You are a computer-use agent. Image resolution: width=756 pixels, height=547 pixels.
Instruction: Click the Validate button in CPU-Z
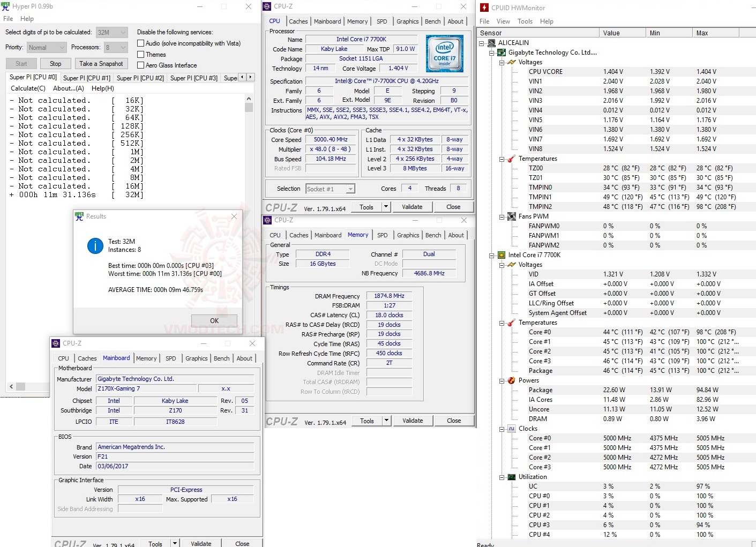pyautogui.click(x=412, y=206)
